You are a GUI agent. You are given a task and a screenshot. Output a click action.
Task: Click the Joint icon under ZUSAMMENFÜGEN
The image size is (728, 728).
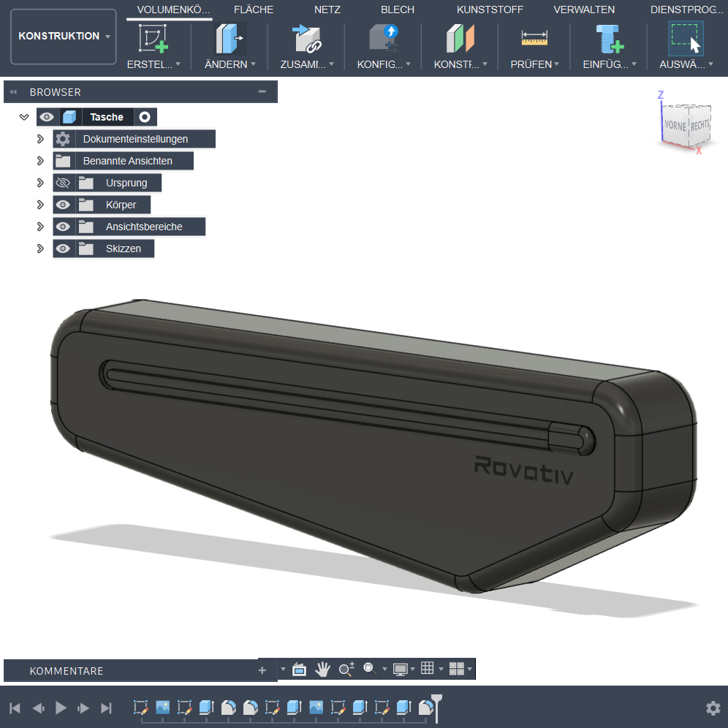tap(306, 38)
